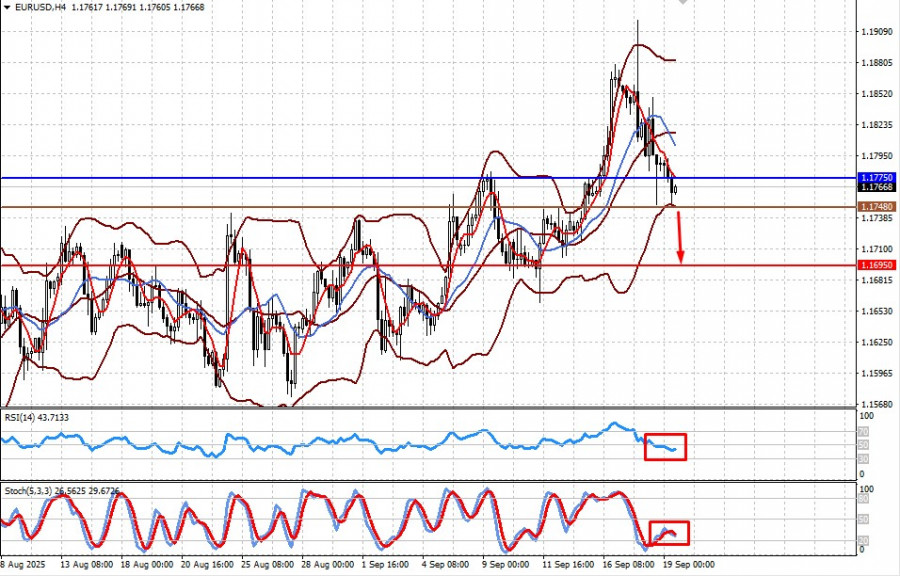Click the separator between chart and RSI panel
Screen dimensions: 900x576
430,408
